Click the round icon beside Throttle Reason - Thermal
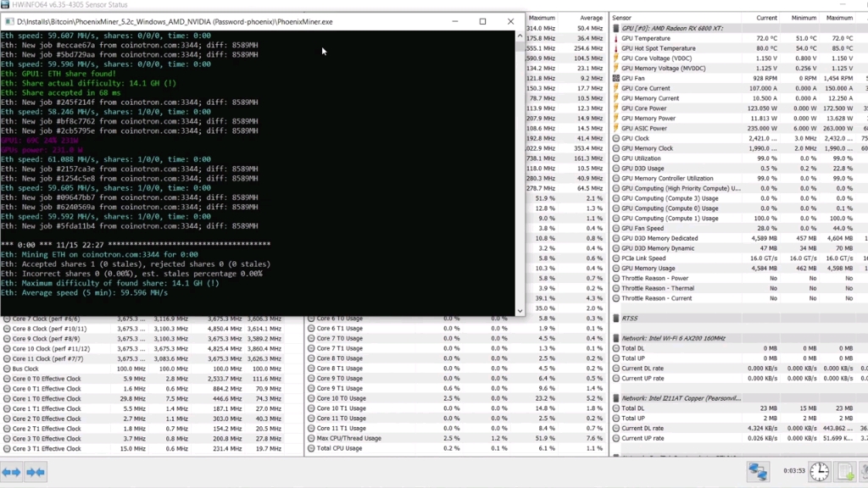The image size is (868, 488). pos(616,288)
